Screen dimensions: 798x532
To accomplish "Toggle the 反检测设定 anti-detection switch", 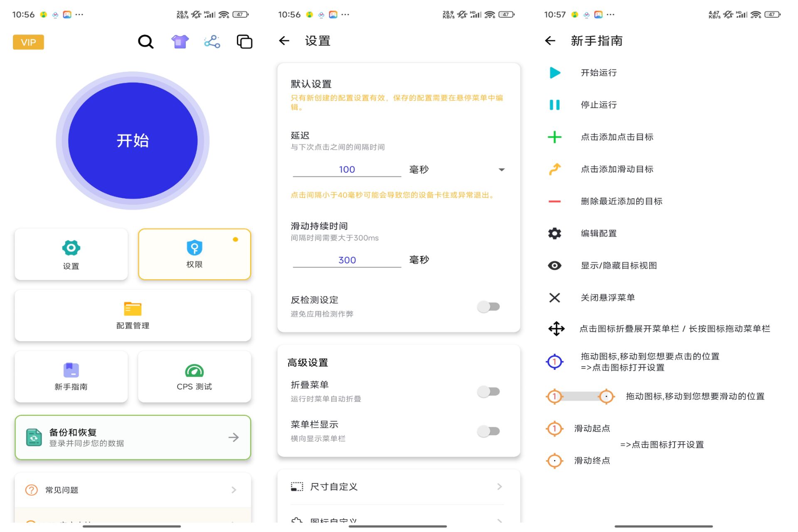I will (490, 307).
